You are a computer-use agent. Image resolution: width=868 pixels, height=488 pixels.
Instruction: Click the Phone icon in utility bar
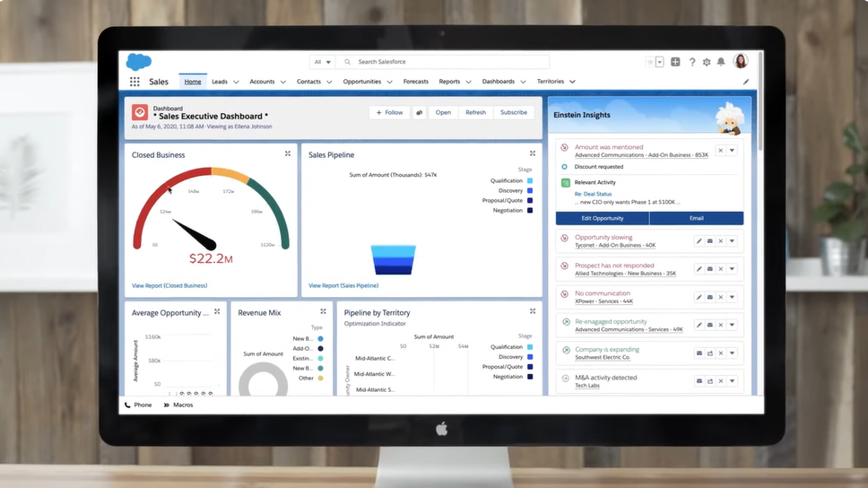point(128,405)
